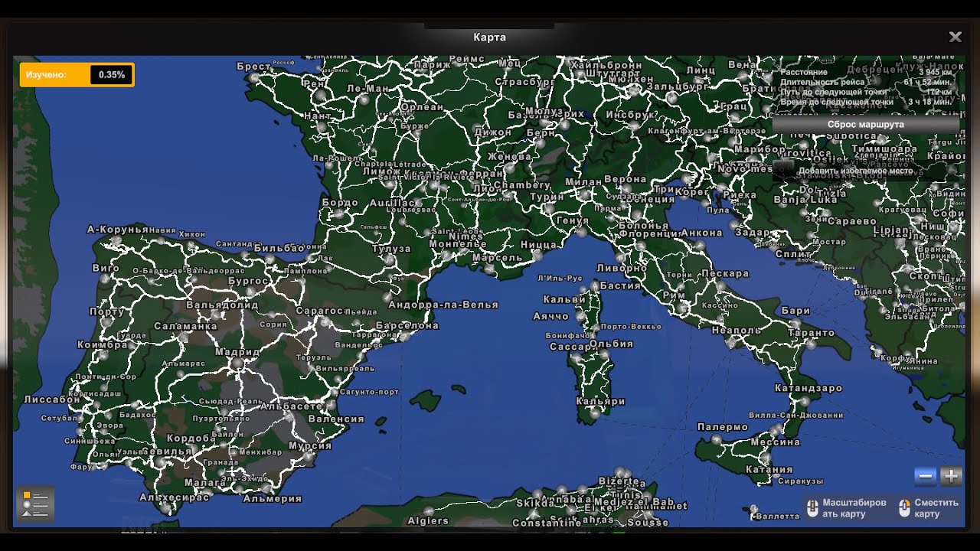Screen dimensions: 980x551
Task: Click the icon left of Добавить избранное место
Action: 783,170
